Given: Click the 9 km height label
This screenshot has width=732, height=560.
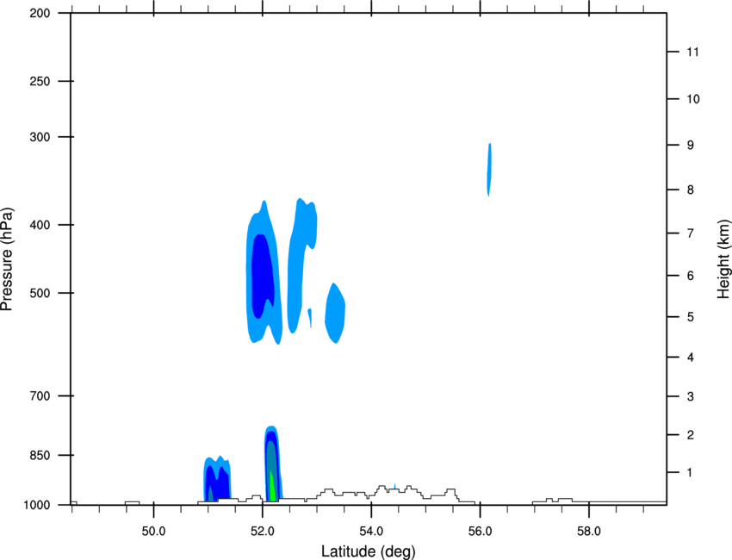Looking at the screenshot, I should [x=691, y=146].
